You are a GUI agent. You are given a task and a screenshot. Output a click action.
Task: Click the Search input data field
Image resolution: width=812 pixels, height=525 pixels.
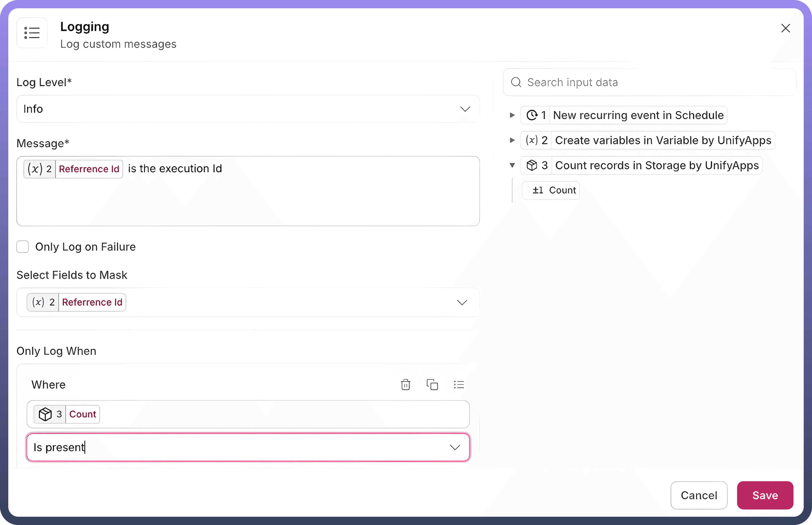coord(655,82)
